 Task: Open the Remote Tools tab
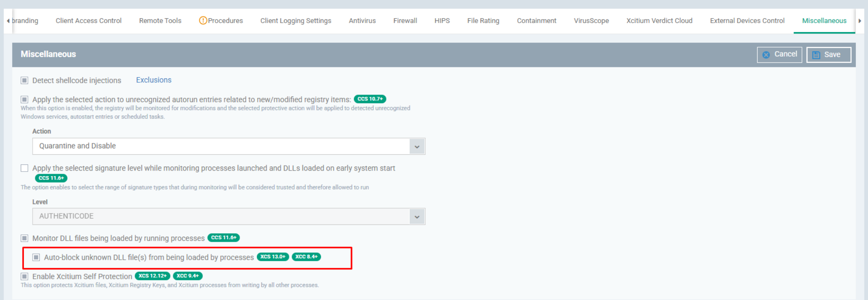coord(160,21)
